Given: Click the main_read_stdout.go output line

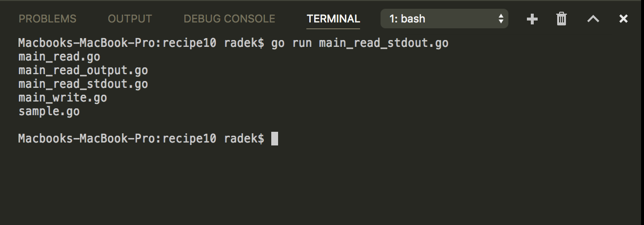Looking at the screenshot, I should (x=83, y=84).
